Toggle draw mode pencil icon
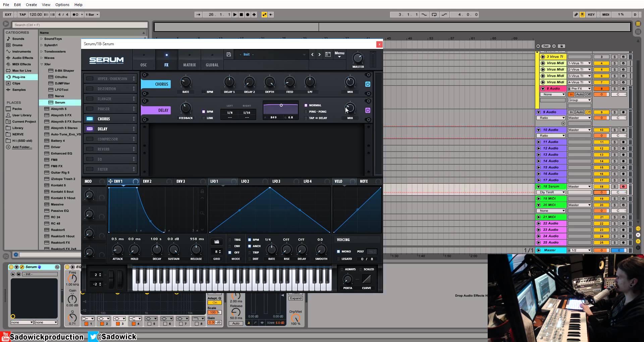Viewport: 644px width, 342px height. 576,14
